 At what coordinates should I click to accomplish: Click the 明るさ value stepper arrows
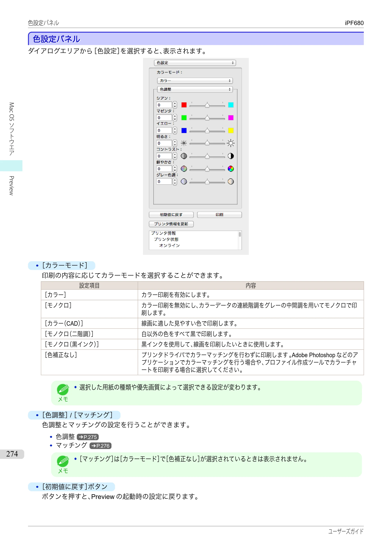click(x=175, y=143)
